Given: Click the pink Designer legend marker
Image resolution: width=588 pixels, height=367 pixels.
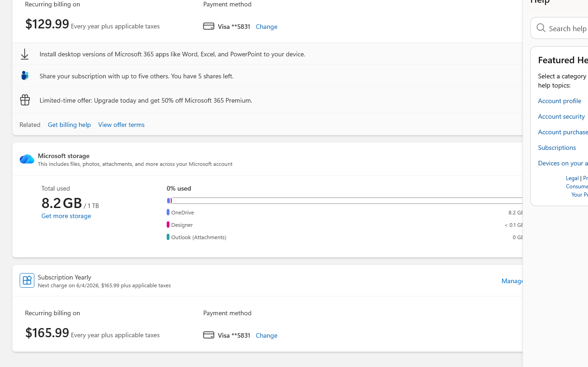Looking at the screenshot, I should tap(168, 225).
